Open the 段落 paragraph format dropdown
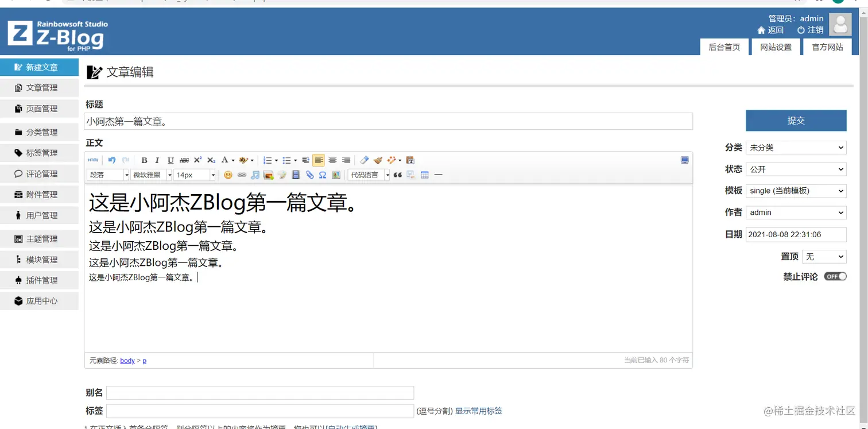 (x=108, y=175)
